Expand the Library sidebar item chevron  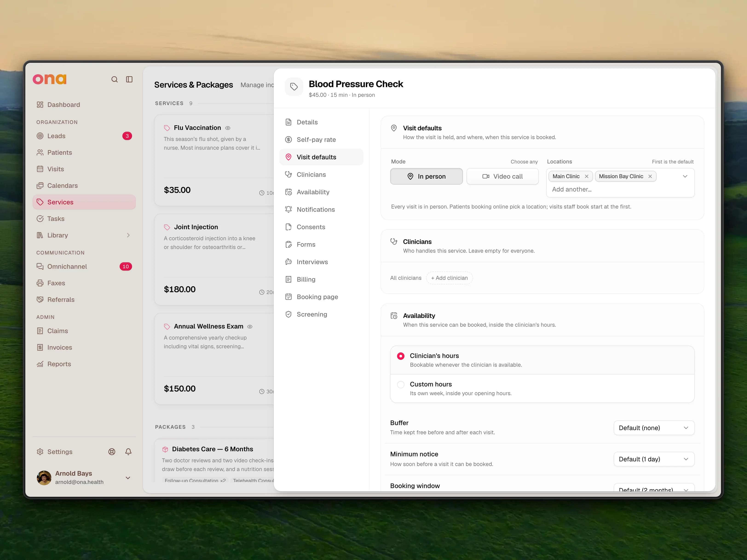pyautogui.click(x=128, y=235)
